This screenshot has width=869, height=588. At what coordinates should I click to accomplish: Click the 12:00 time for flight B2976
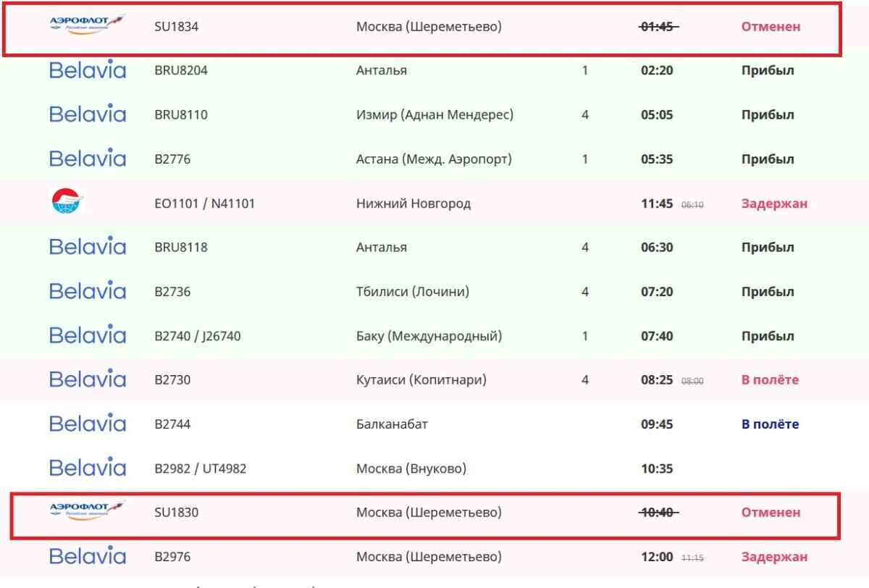[x=657, y=558]
